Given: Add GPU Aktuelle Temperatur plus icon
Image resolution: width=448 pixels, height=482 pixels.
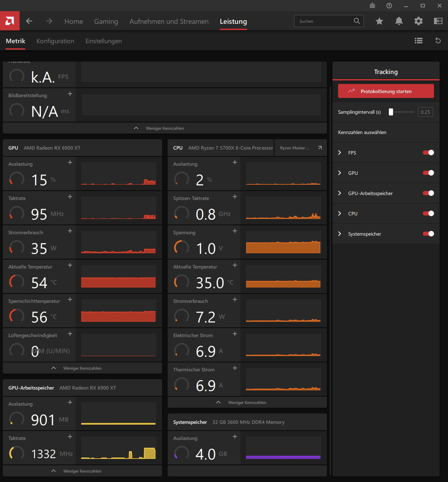Looking at the screenshot, I should pyautogui.click(x=70, y=265).
